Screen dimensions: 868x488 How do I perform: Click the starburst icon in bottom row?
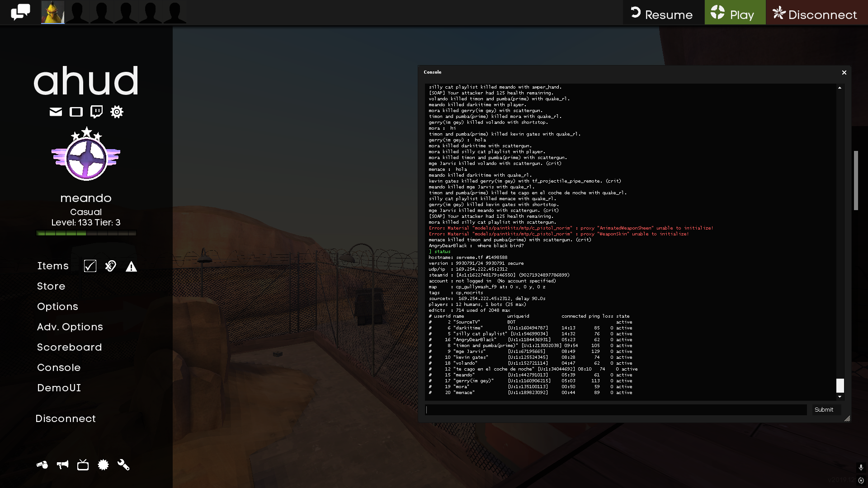tap(103, 465)
